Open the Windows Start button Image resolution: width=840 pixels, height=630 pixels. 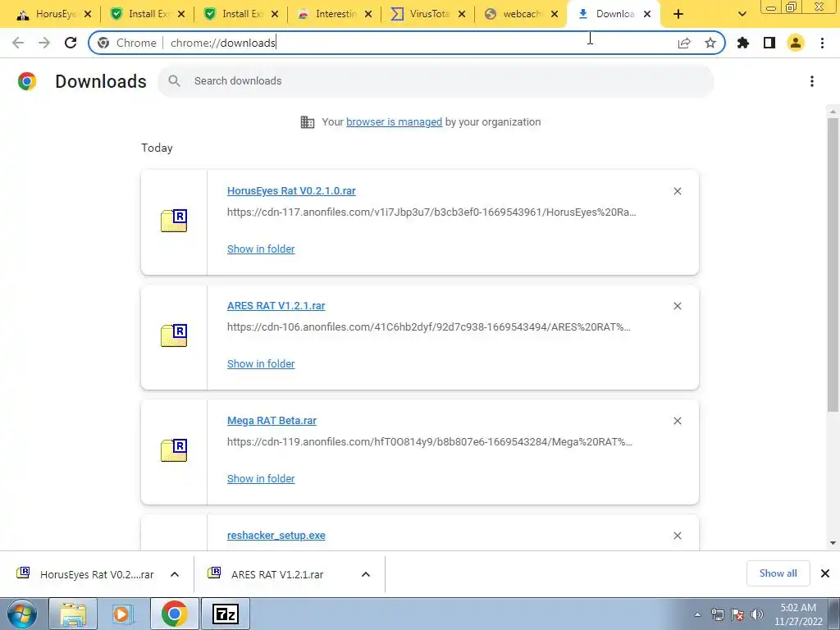click(x=22, y=614)
